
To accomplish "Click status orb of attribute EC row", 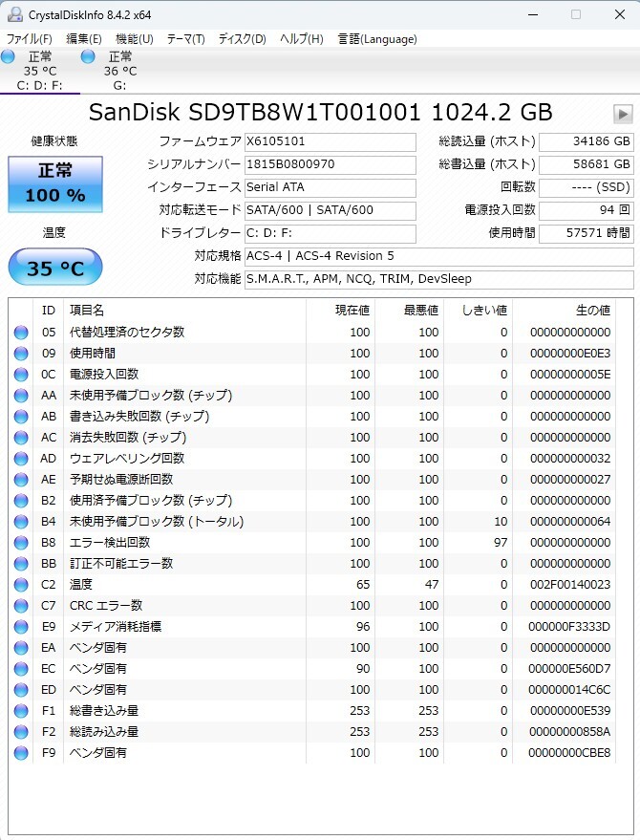I will (x=21, y=669).
